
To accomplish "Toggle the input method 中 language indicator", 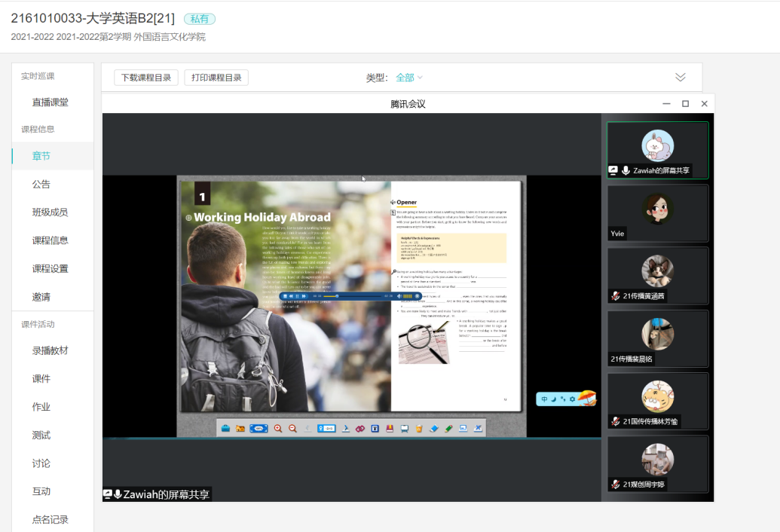I will click(544, 399).
